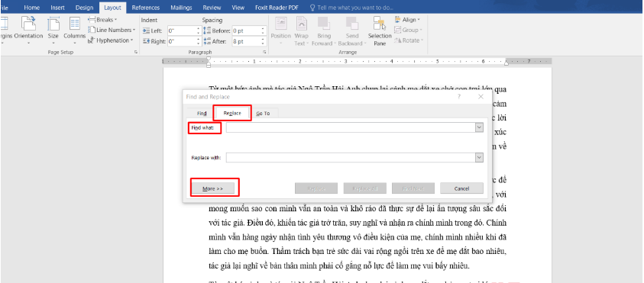Switch to the Review ribbon tab
This screenshot has height=283, width=644.
coord(212,8)
